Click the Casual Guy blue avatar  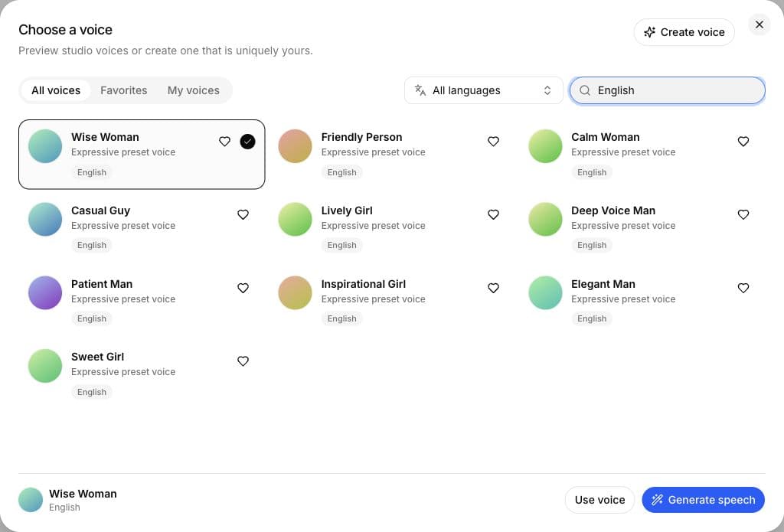point(45,219)
